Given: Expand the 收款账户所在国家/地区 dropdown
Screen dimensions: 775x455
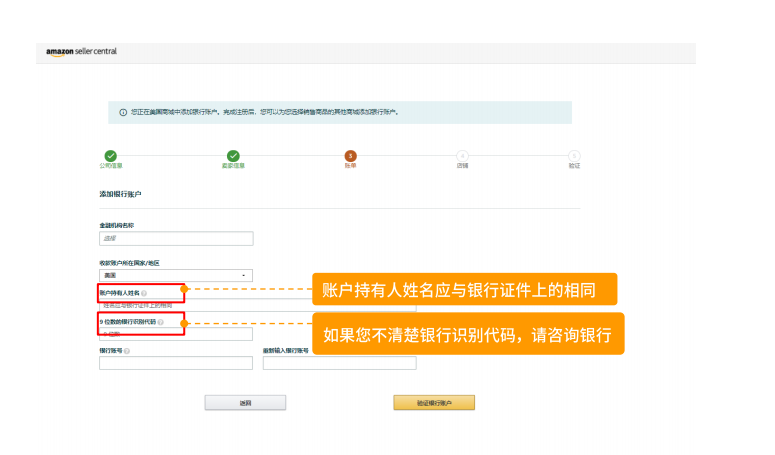Looking at the screenshot, I should click(x=176, y=276).
